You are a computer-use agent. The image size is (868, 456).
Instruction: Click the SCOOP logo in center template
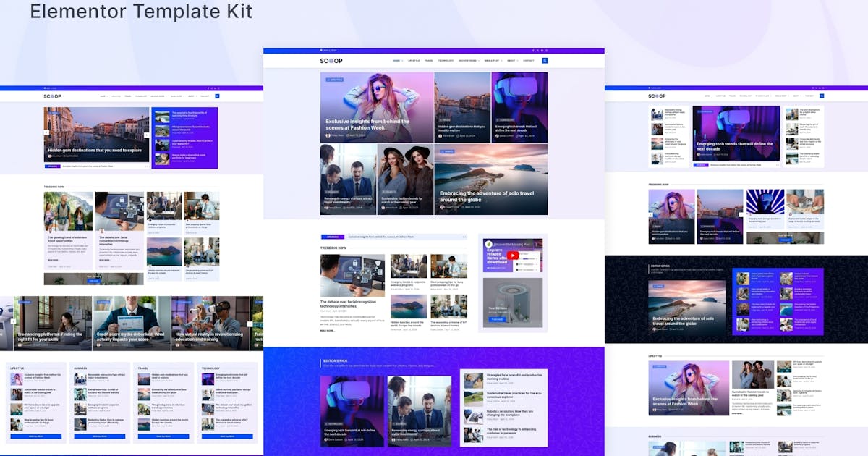click(x=331, y=61)
